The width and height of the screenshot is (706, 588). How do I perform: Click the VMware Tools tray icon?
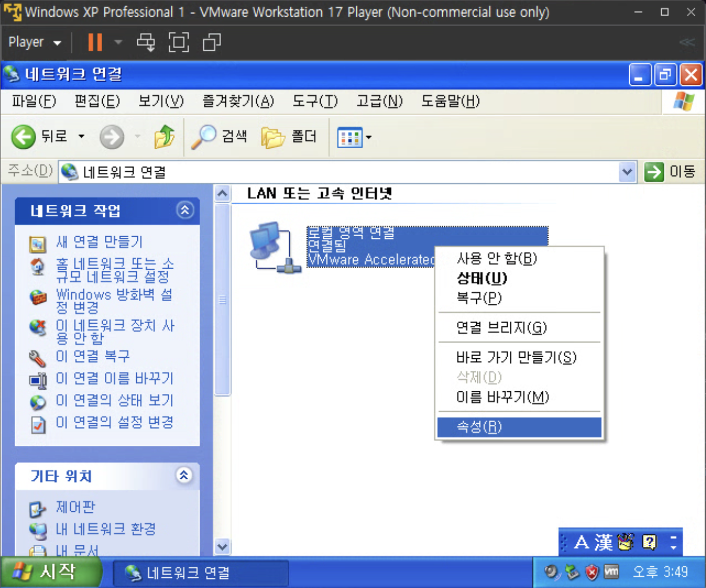[x=611, y=572]
